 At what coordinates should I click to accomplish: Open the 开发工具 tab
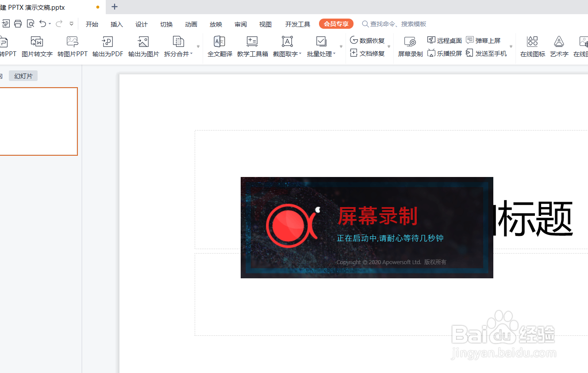[x=298, y=24]
